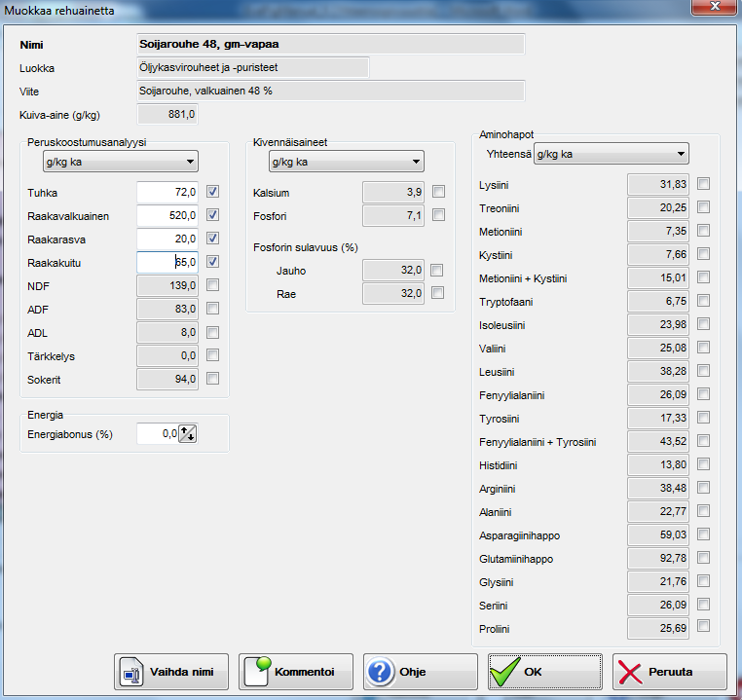
Task: Open the Peruskoostumusanalyysi unit dropdown
Action: coord(120,162)
